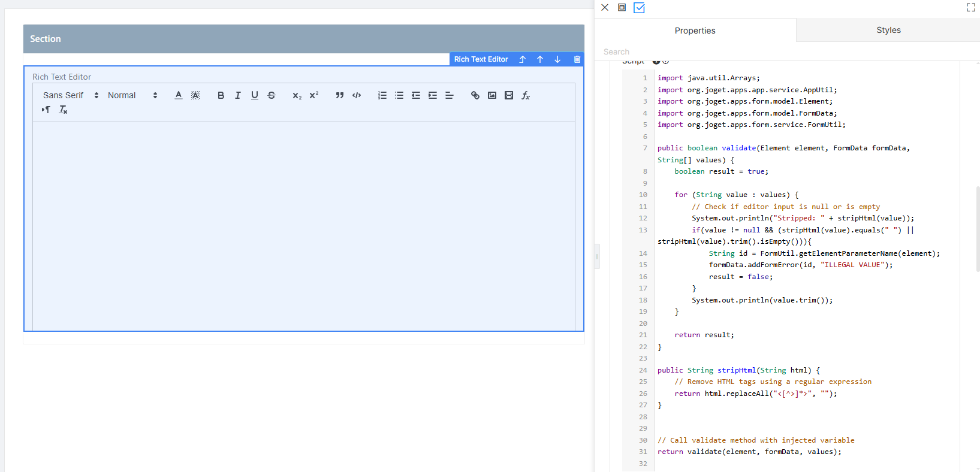
Task: Delete the Rich Text Editor element
Action: point(577,59)
